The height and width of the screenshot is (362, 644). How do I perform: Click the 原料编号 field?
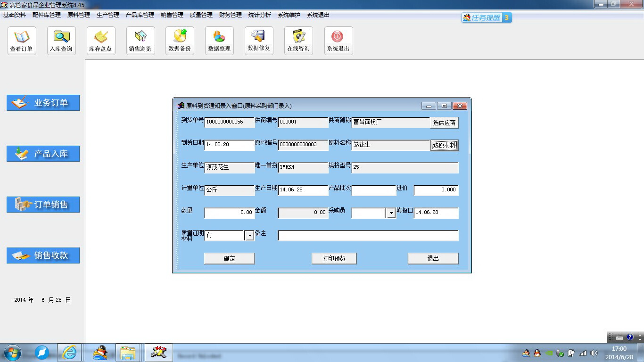tap(303, 145)
